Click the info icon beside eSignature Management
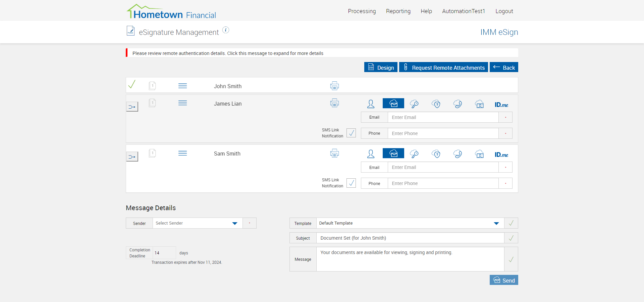This screenshot has height=302, width=644. tap(226, 30)
